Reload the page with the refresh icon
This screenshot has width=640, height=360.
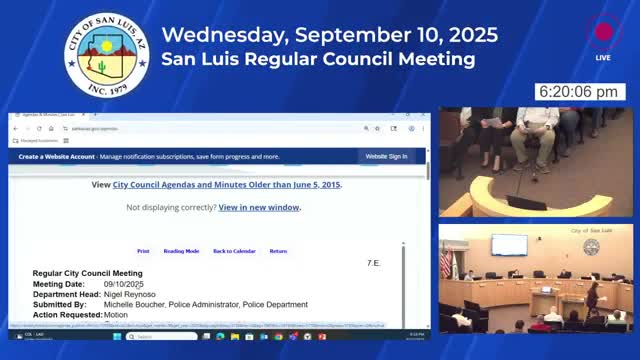point(39,129)
